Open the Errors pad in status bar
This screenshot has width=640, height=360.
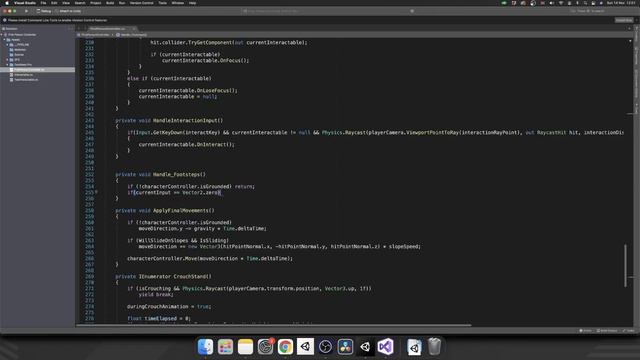585,331
